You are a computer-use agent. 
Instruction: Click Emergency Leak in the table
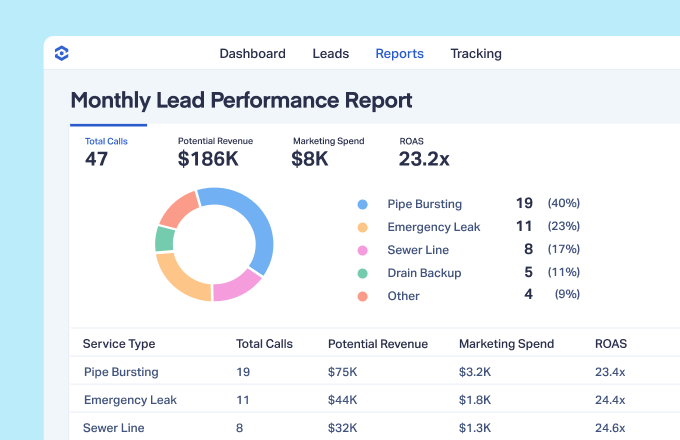[x=130, y=400]
